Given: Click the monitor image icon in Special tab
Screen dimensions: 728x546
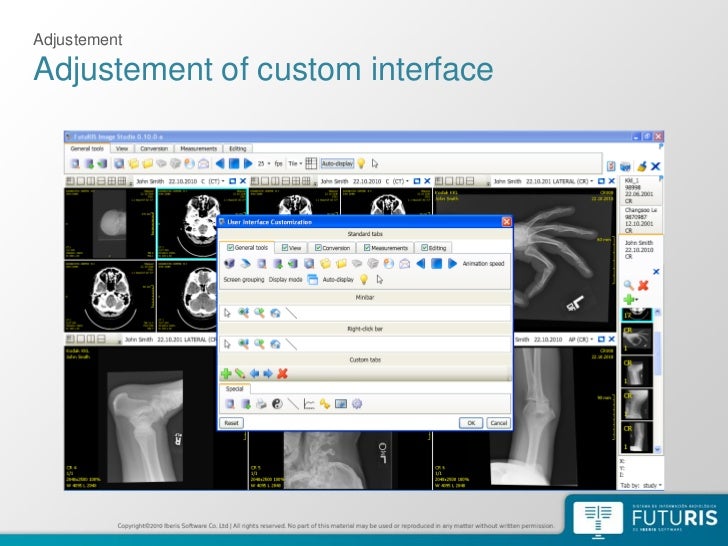Looking at the screenshot, I should click(x=340, y=404).
